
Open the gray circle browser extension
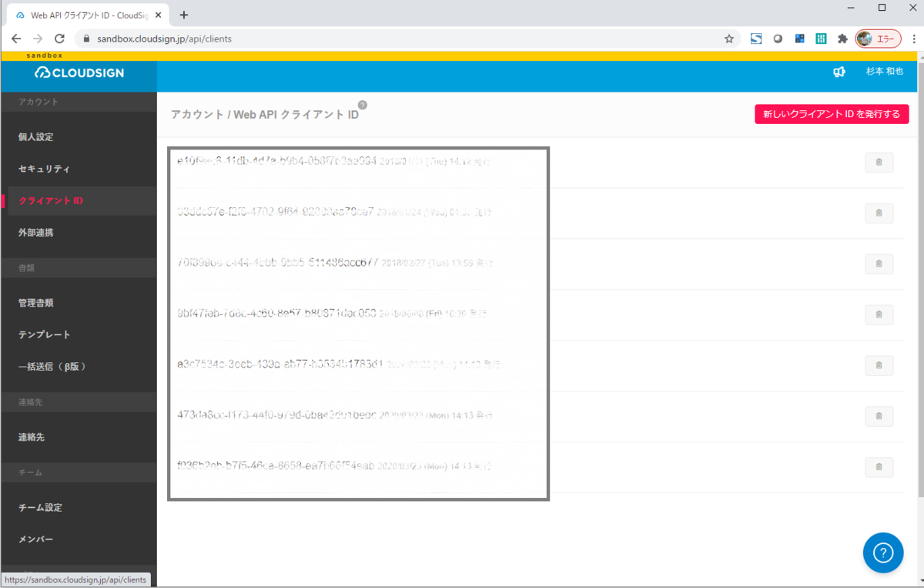click(778, 39)
